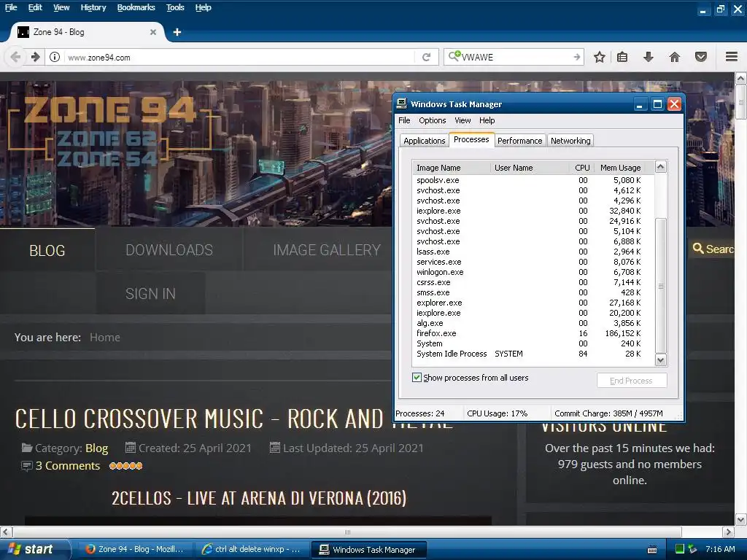
Task: Open the Blog category link
Action: pos(97,448)
